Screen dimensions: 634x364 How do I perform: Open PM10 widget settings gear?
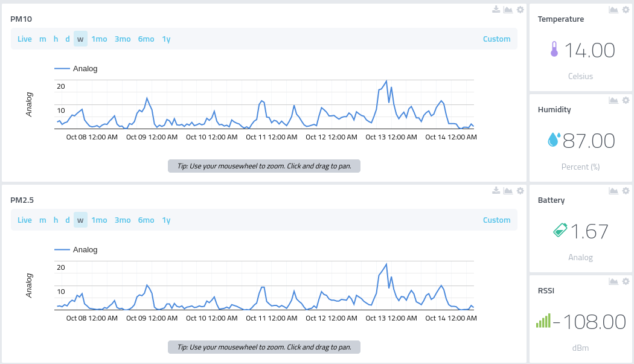[x=520, y=9]
